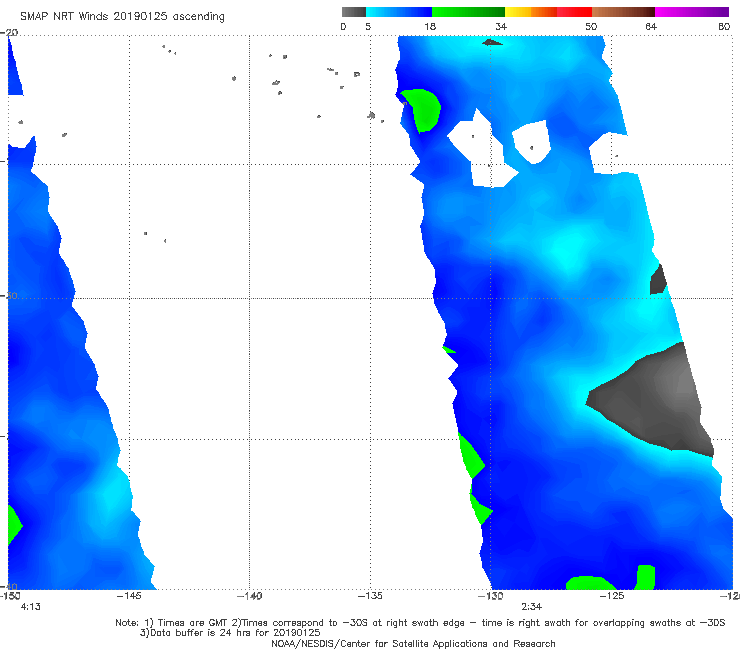Click the green patch on the left swath edge
The width and height of the screenshot is (740, 650).
click(14, 525)
